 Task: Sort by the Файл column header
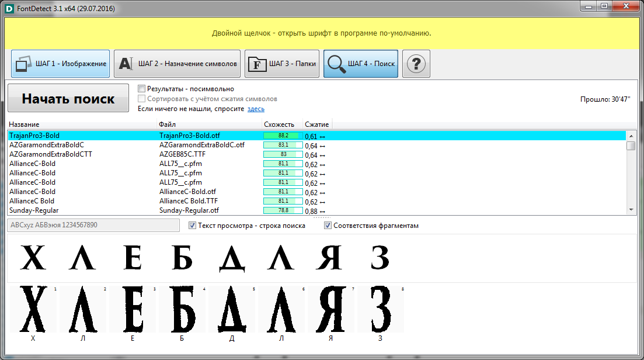(210, 124)
